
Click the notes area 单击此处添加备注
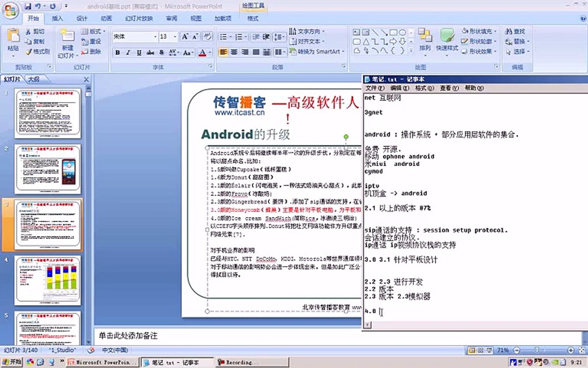(x=128, y=336)
